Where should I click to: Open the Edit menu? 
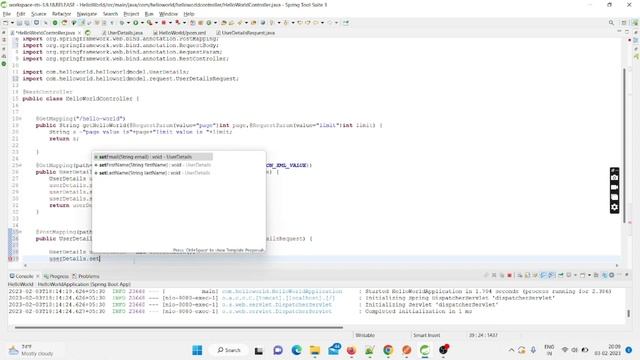21,14
